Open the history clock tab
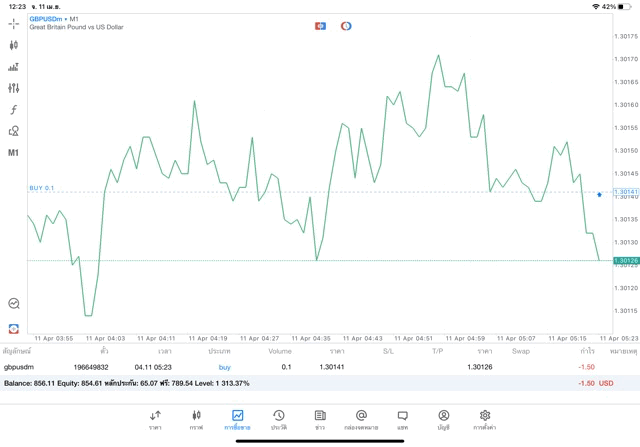 [279, 420]
